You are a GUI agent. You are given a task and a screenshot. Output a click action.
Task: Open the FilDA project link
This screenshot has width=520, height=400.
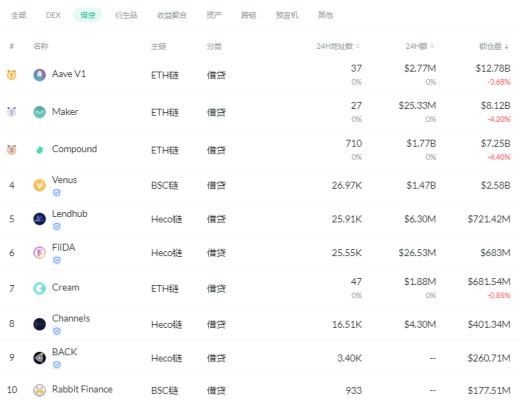64,247
